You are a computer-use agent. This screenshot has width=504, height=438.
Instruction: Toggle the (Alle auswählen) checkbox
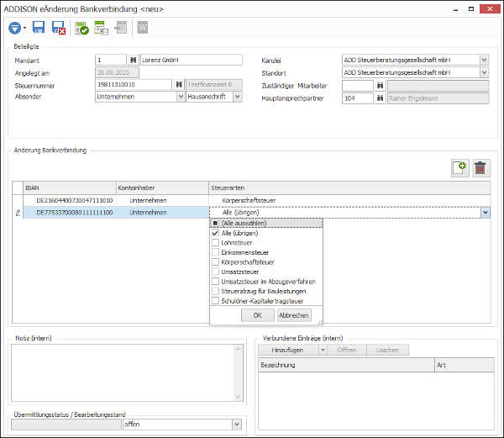click(x=215, y=223)
